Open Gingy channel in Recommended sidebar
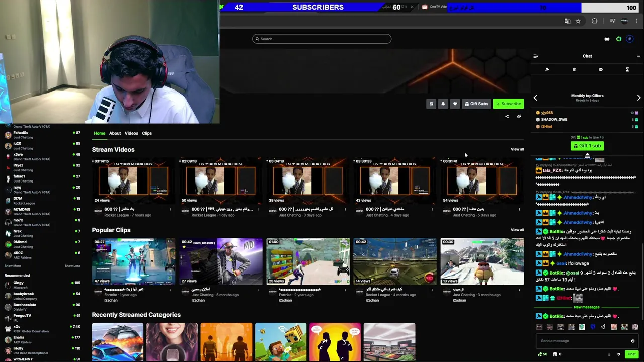The height and width of the screenshot is (362, 644). pos(41,285)
